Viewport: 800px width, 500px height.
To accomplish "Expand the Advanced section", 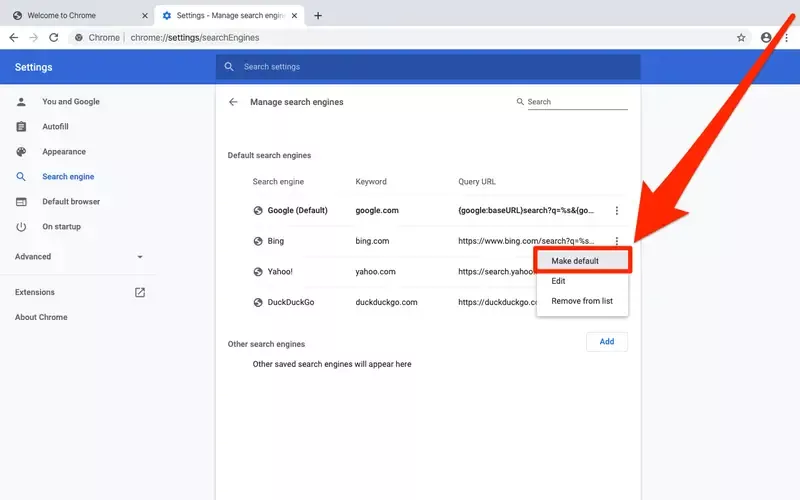I will (x=79, y=257).
